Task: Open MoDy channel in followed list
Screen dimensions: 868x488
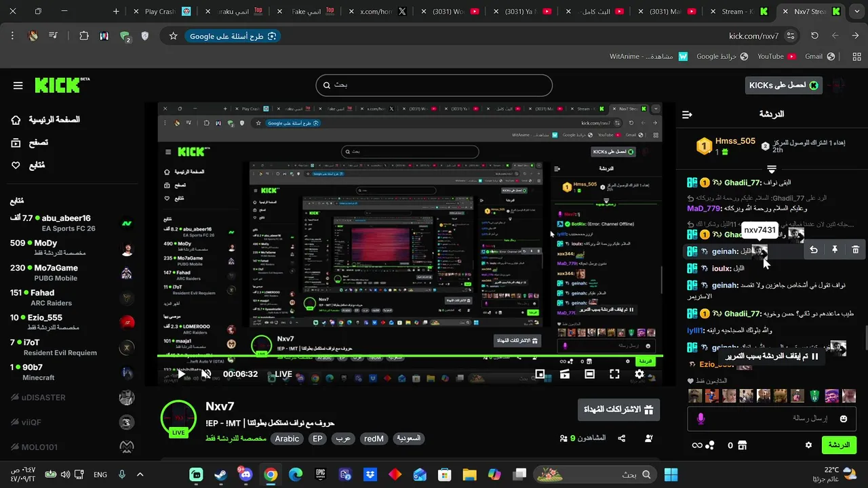Action: [x=72, y=248]
